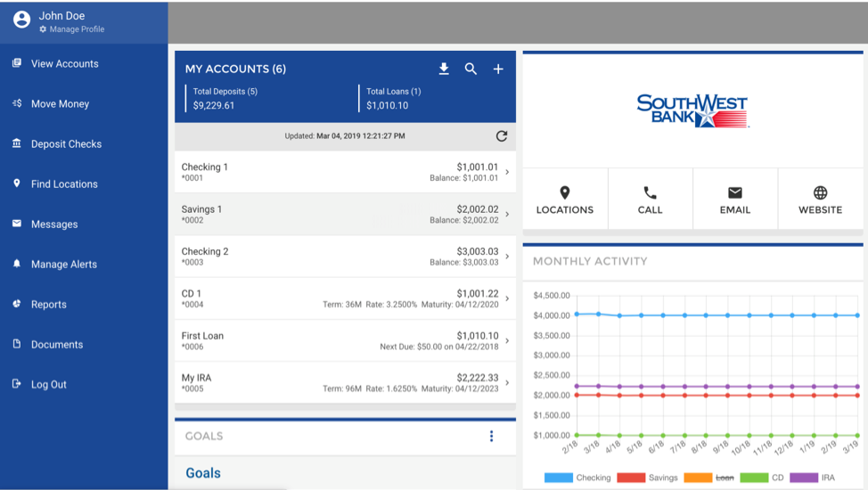The image size is (868, 490).
Task: Open Goals three-dot options menu
Action: 491,436
